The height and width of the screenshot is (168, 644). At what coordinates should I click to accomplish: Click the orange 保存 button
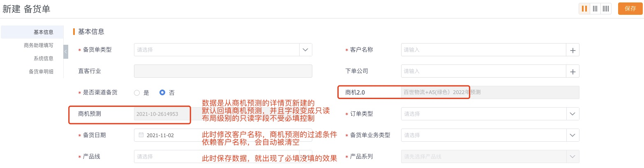click(x=630, y=9)
